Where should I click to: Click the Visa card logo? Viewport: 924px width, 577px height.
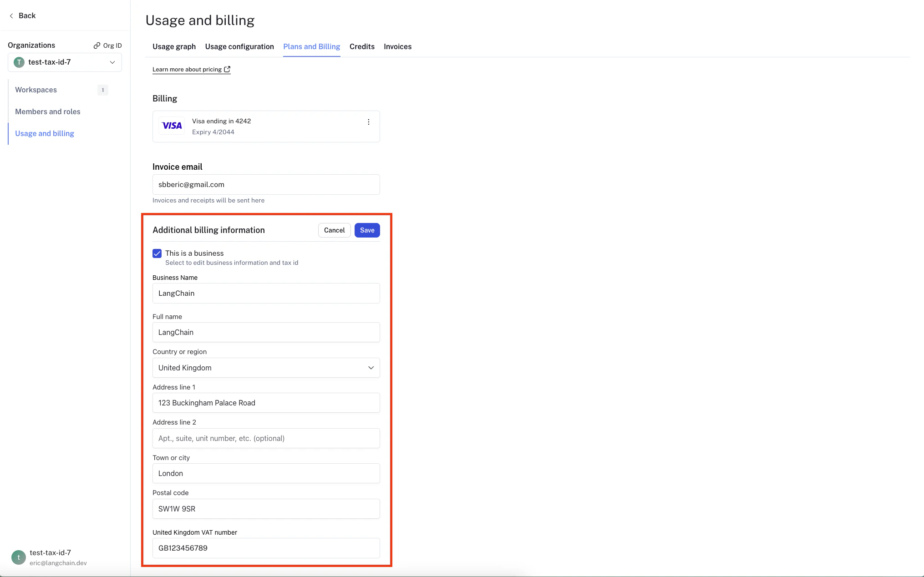(x=172, y=126)
